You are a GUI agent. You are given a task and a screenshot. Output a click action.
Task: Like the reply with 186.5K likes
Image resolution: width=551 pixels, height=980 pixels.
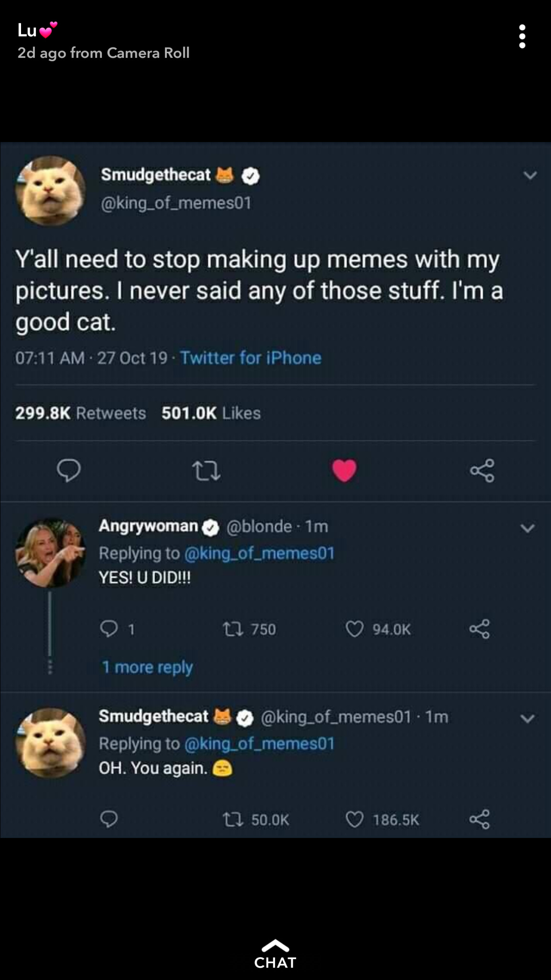point(354,819)
